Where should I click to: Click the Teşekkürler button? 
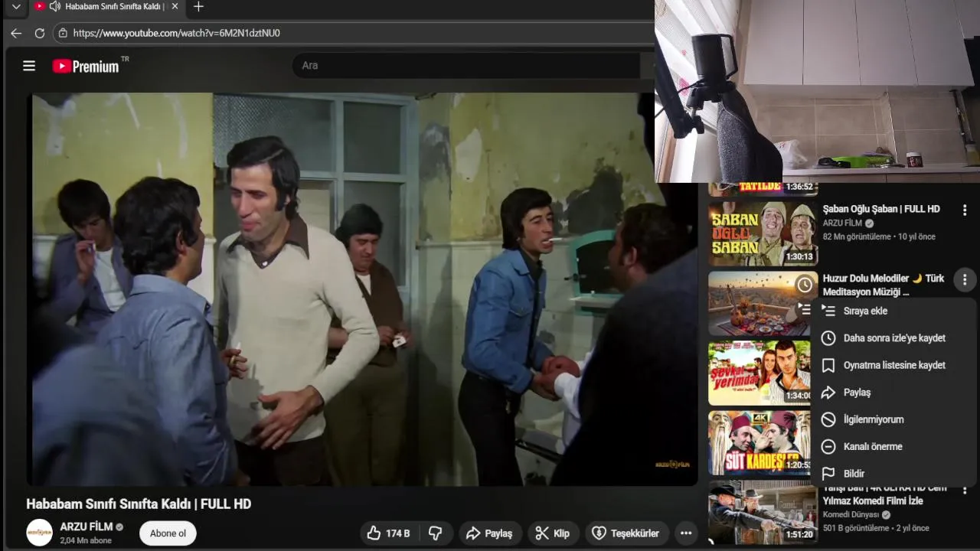[626, 533]
